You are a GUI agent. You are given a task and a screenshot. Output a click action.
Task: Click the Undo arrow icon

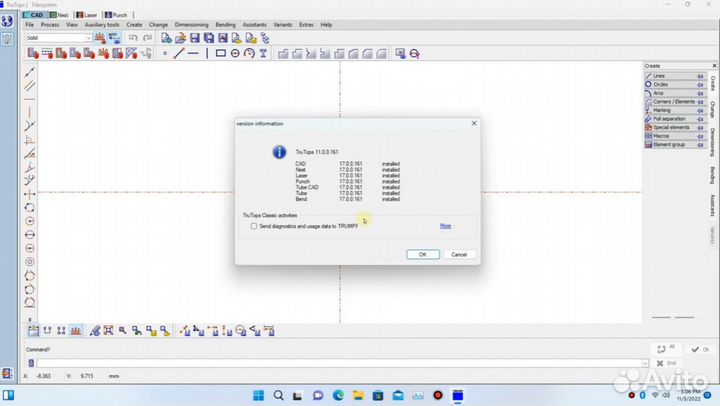click(133, 38)
